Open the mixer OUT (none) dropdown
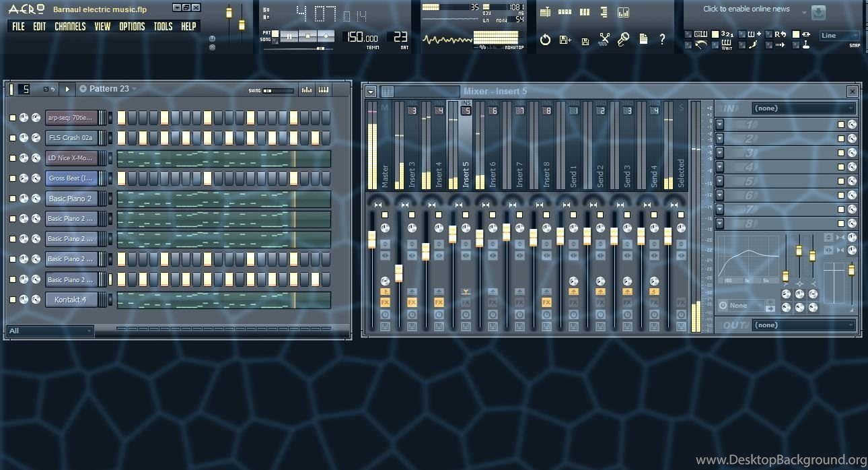 tap(803, 325)
